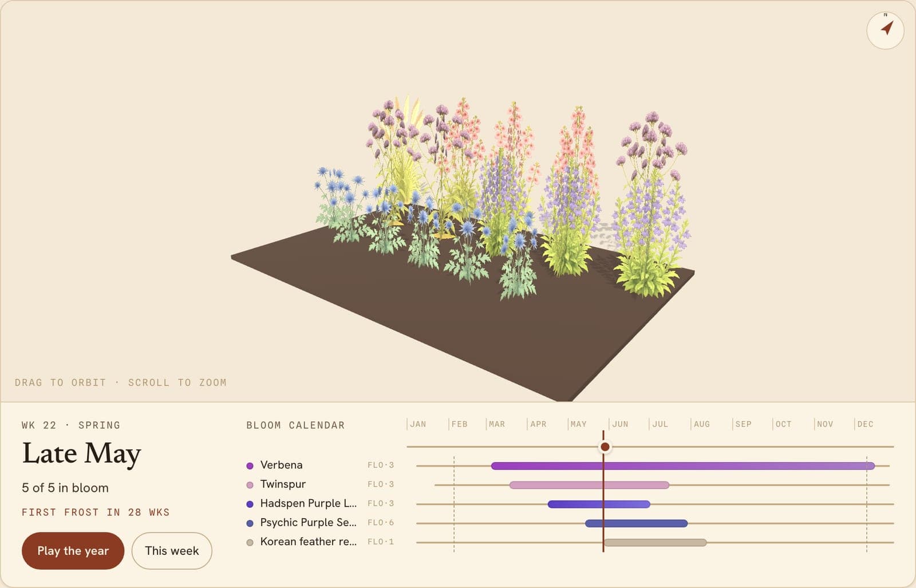Click the JAN month label
Viewport: 916px width, 588px height.
click(418, 424)
